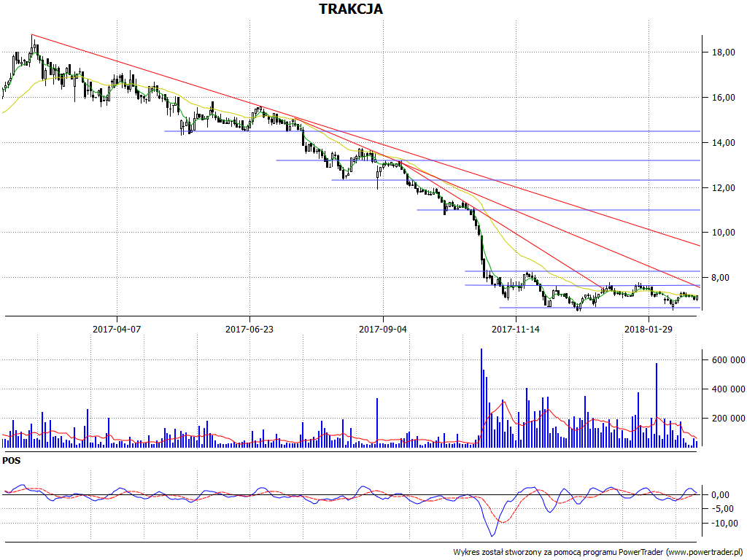Click the PowerTrader footer credit text
The height and width of the screenshot is (560, 747).
point(600,553)
